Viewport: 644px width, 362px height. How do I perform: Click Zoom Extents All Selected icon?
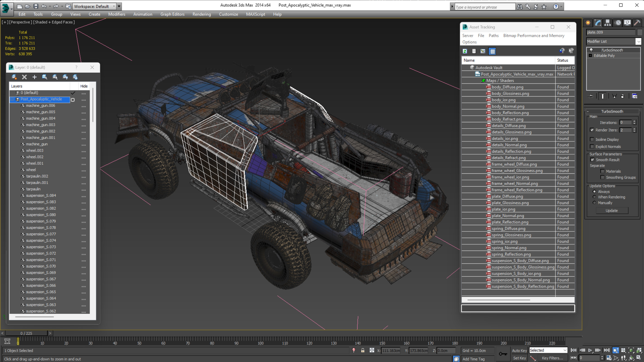[x=639, y=350]
